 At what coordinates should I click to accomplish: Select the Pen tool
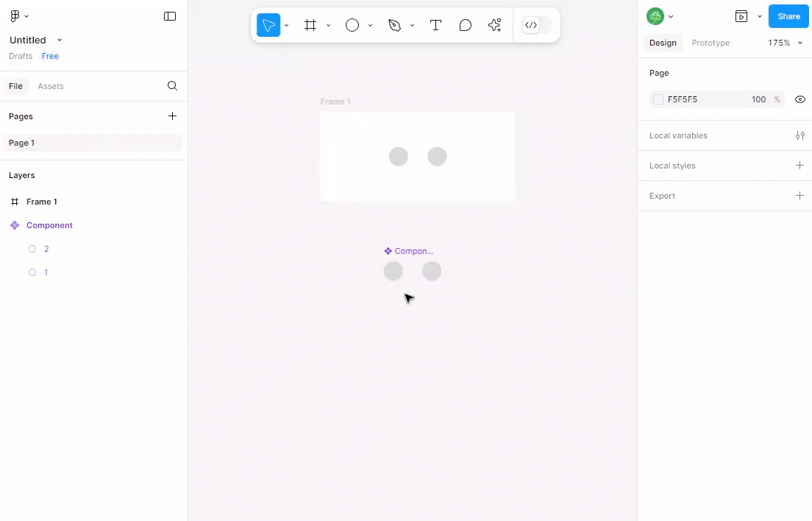[395, 25]
